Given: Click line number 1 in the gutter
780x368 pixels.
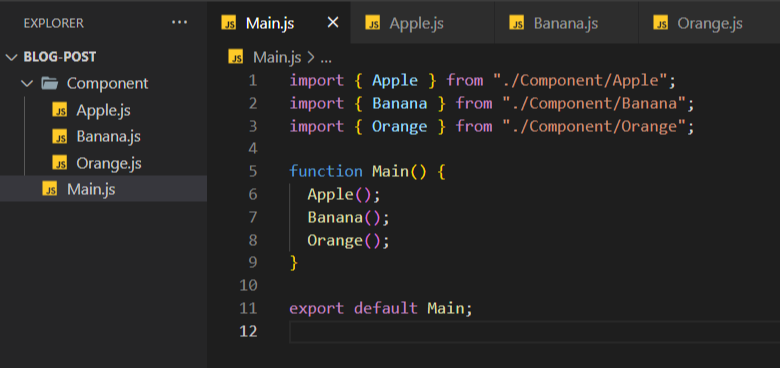Looking at the screenshot, I should (253, 80).
